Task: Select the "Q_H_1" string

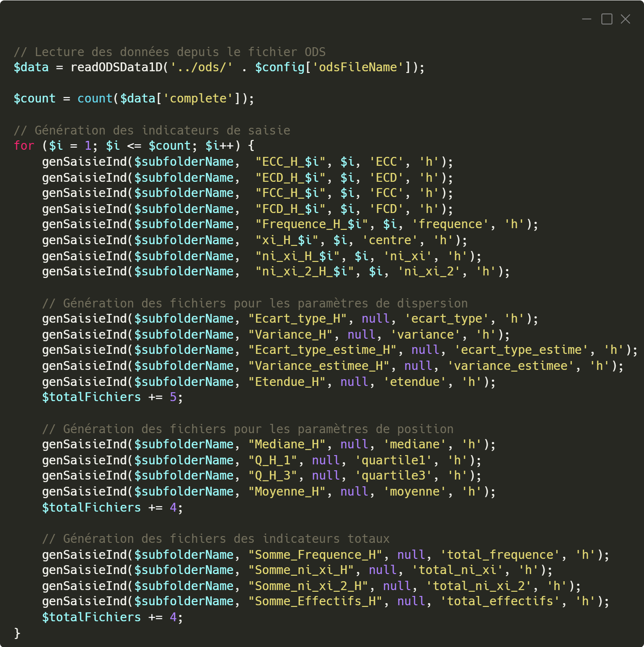Action: click(x=273, y=461)
